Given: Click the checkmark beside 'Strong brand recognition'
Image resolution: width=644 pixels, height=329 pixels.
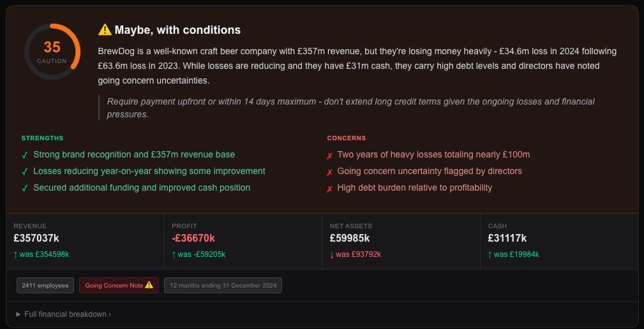Looking at the screenshot, I should 25,155.
